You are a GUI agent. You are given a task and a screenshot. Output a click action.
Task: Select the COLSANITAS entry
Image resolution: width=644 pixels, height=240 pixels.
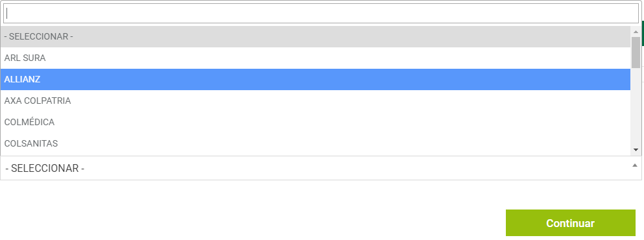click(315, 143)
